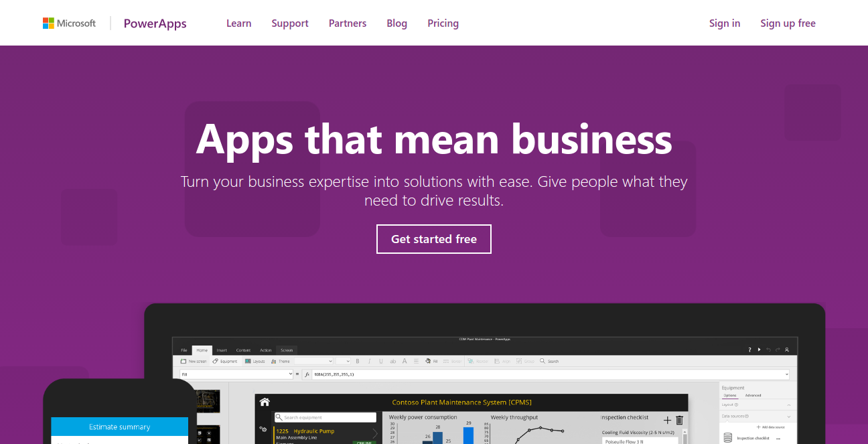Open the Learn menu

tap(238, 23)
